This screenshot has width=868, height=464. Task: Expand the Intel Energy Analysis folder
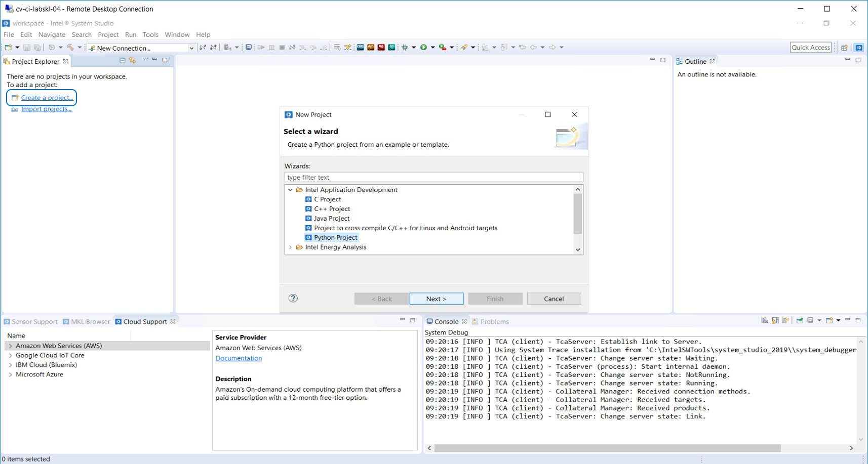point(290,247)
